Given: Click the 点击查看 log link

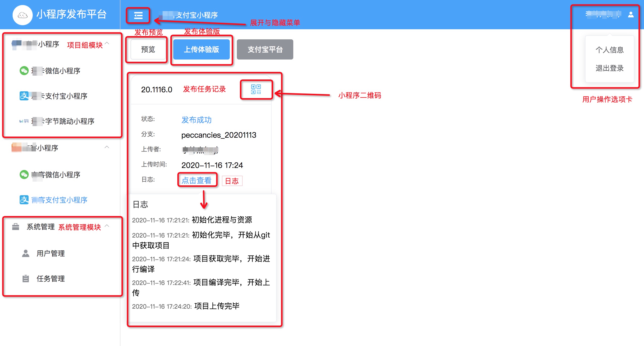Looking at the screenshot, I should tap(197, 180).
